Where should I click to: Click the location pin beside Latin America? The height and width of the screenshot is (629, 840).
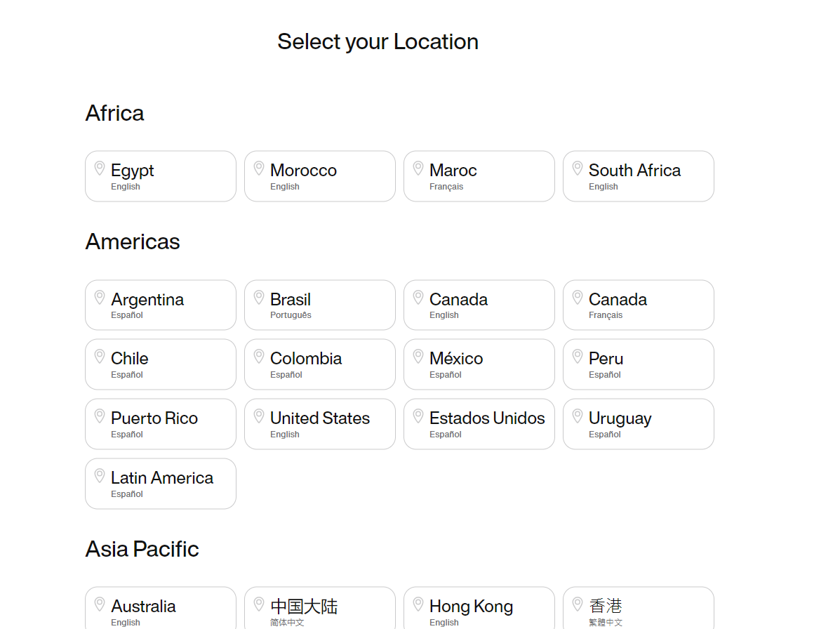click(100, 476)
